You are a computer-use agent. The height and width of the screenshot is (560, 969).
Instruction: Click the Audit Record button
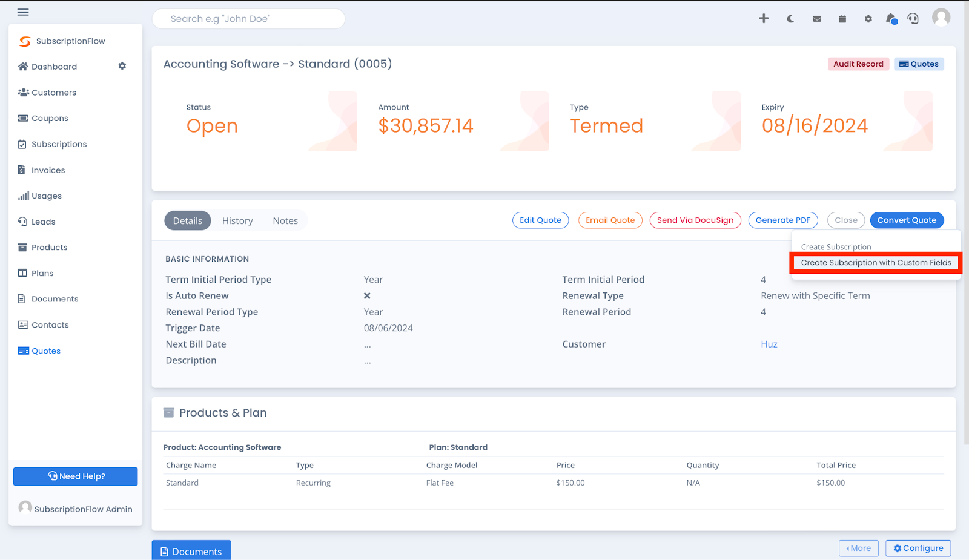pyautogui.click(x=858, y=64)
